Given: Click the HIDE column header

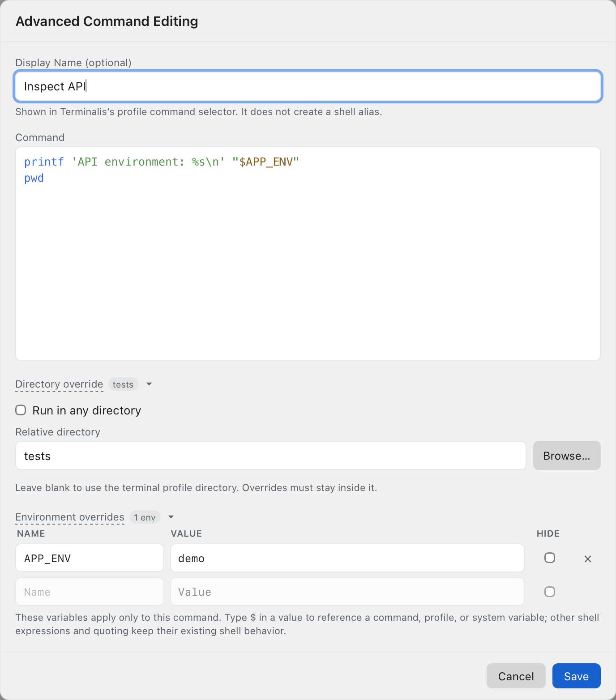Looking at the screenshot, I should click(548, 534).
